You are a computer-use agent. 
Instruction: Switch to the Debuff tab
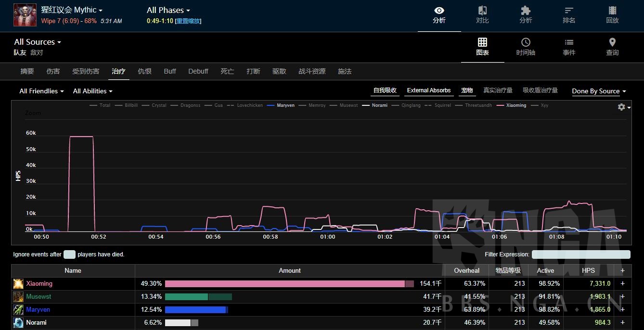point(198,71)
